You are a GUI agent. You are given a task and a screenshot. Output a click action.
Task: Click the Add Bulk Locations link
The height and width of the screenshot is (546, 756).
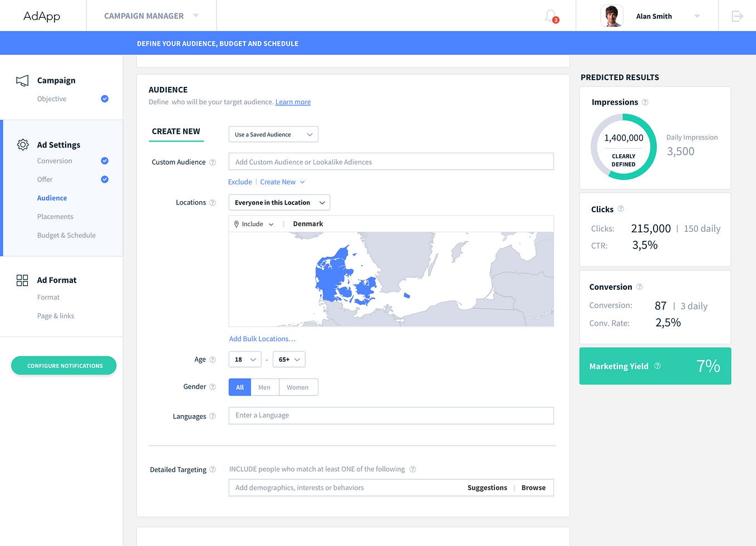tap(262, 339)
